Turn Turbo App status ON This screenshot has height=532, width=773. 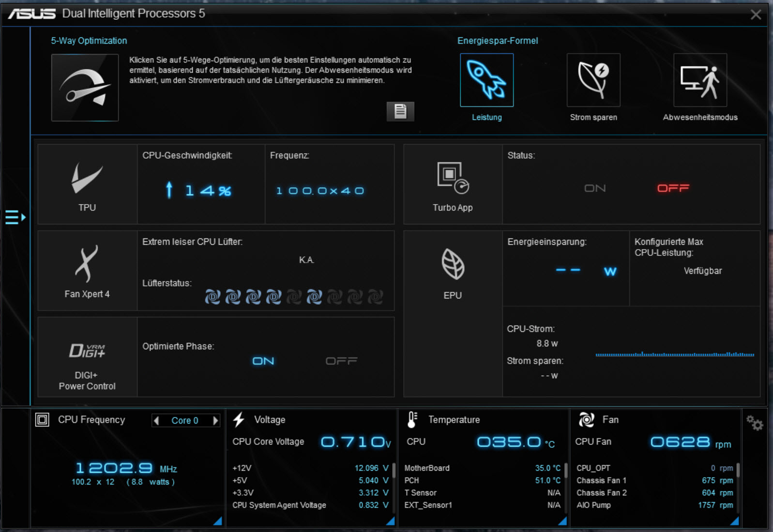coord(595,188)
